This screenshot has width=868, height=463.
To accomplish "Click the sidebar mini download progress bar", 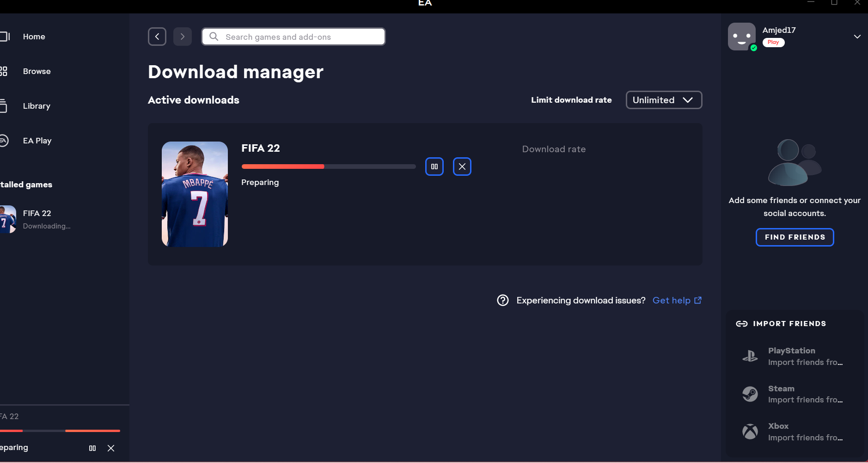I will pos(60,431).
